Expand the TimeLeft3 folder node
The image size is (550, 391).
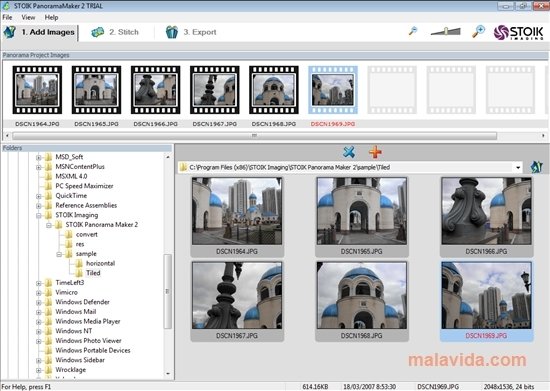[39, 283]
